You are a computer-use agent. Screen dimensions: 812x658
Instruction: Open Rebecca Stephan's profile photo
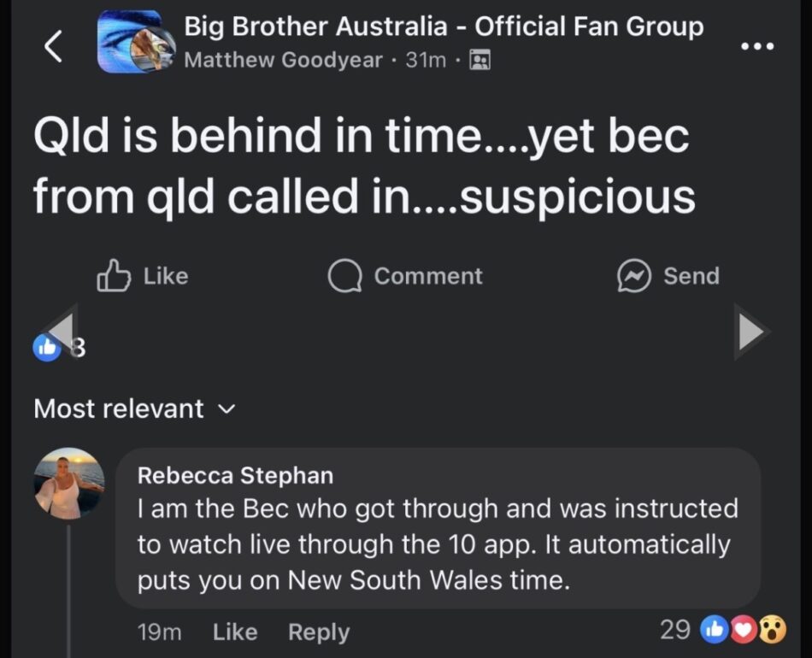point(68,484)
